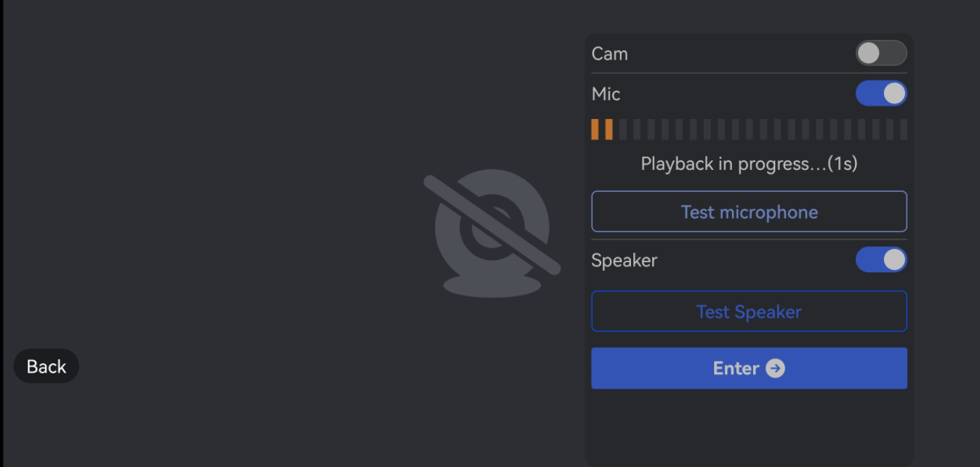
Task: Click the Cam label text
Action: tap(609, 54)
